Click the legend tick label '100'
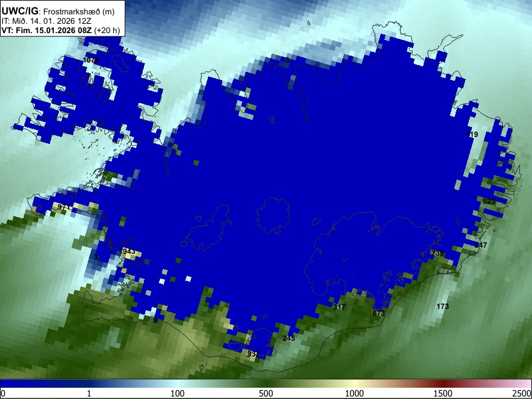This screenshot has width=532, height=399. 177,393
